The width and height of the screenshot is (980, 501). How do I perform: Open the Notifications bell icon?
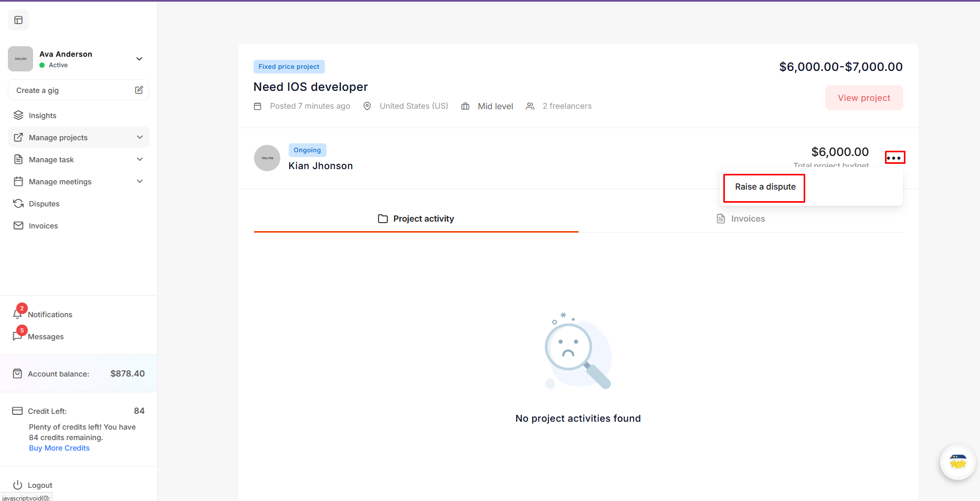coord(17,314)
